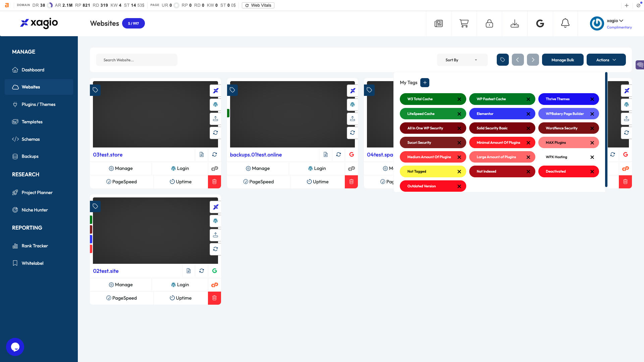Remove the W3 Total Cache tag
Image resolution: width=644 pixels, height=362 pixels.
tap(459, 99)
